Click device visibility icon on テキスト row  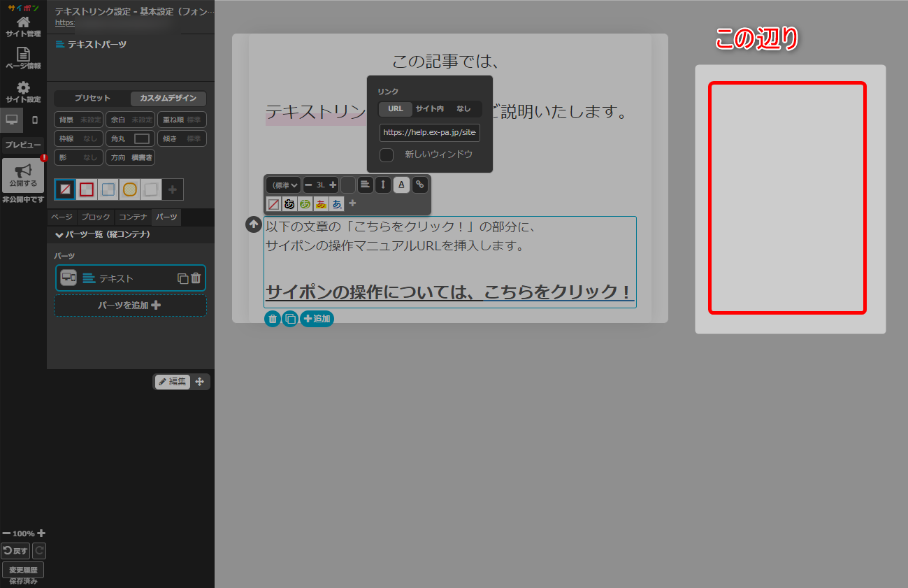click(69, 278)
